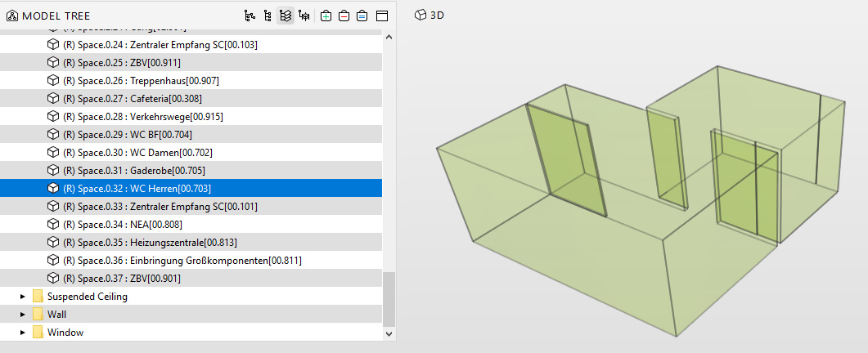
Task: Expand the Suspended Ceiling folder
Action: 23,297
